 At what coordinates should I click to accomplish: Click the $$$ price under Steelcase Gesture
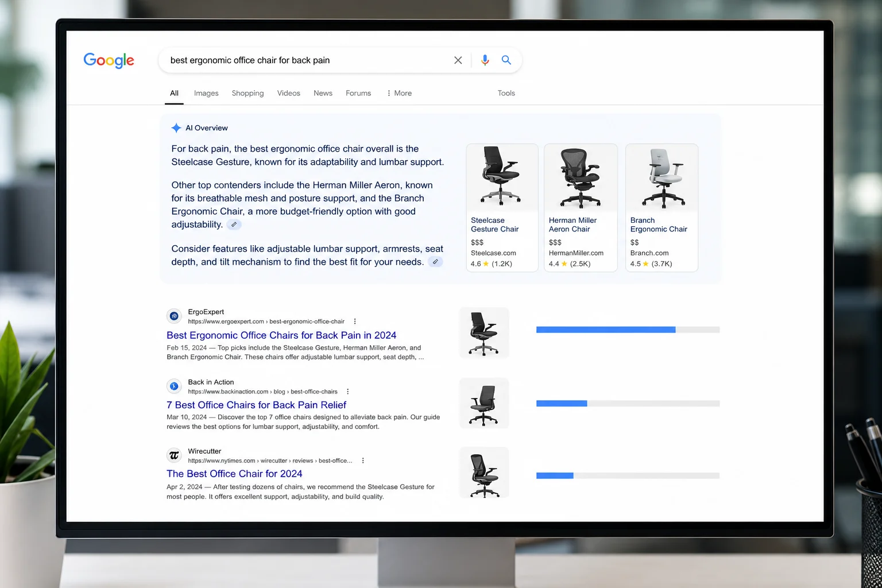tap(477, 242)
